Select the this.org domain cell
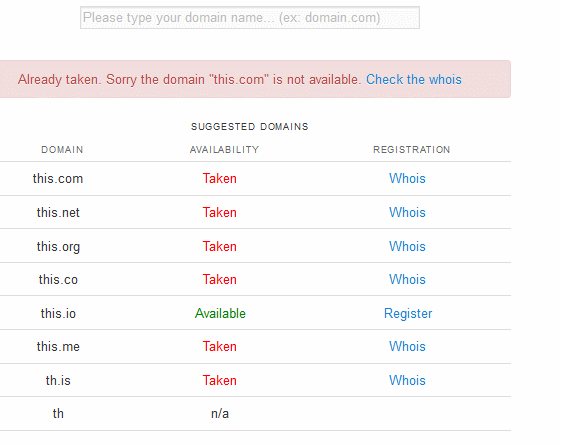This screenshot has width=561, height=445. tap(58, 247)
